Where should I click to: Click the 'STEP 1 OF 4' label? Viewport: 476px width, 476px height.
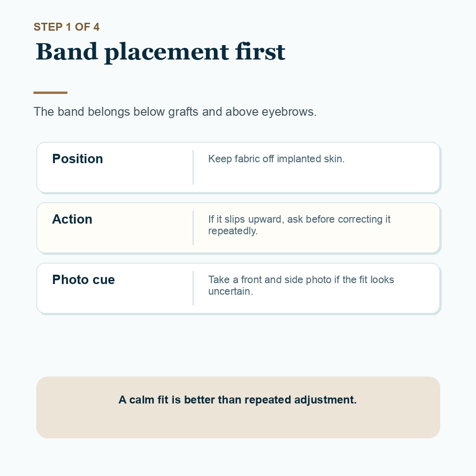pyautogui.click(x=66, y=27)
